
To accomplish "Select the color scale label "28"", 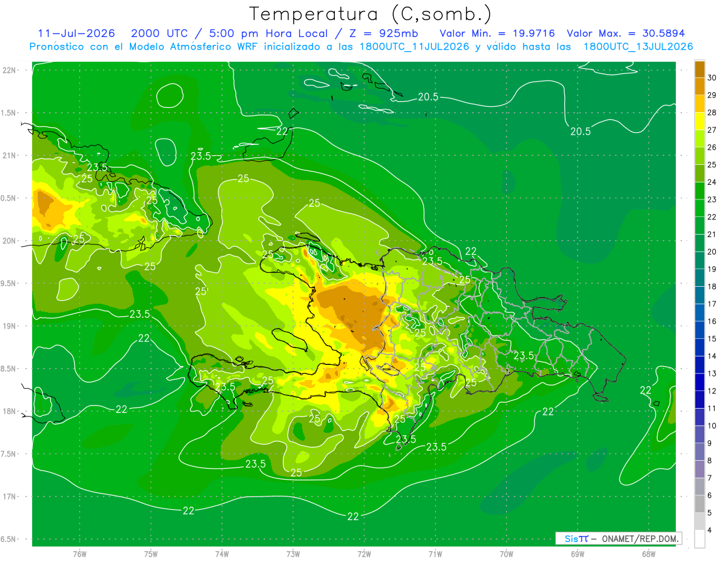I will point(712,113).
